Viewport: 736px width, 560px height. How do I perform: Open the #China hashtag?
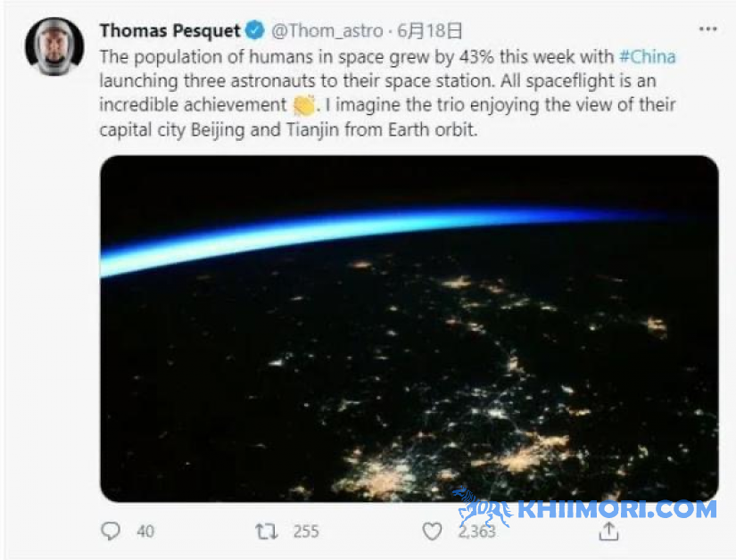648,57
